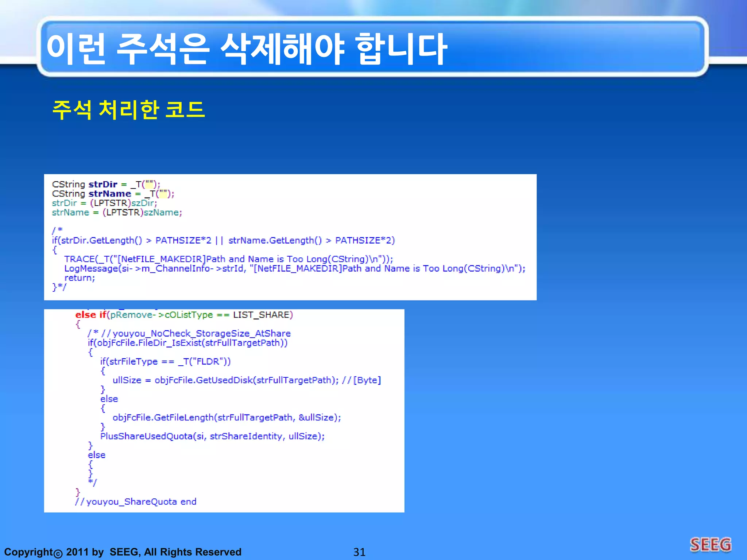Click the PlusShareUsedQuota line
Viewport: 747px width, 560px height.
(x=213, y=436)
